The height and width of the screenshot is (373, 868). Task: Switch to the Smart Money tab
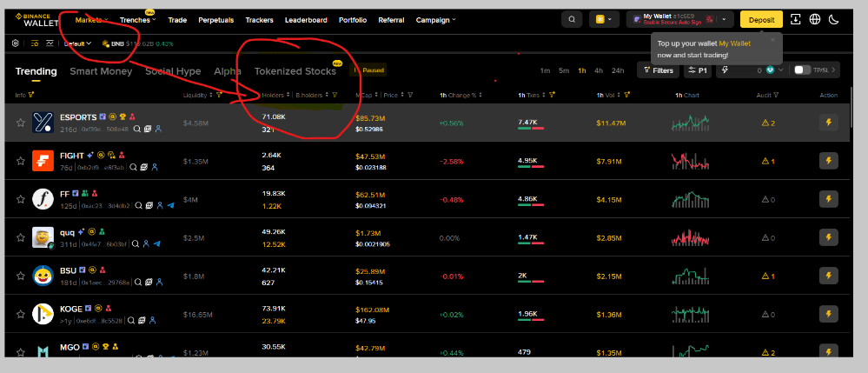pyautogui.click(x=101, y=71)
